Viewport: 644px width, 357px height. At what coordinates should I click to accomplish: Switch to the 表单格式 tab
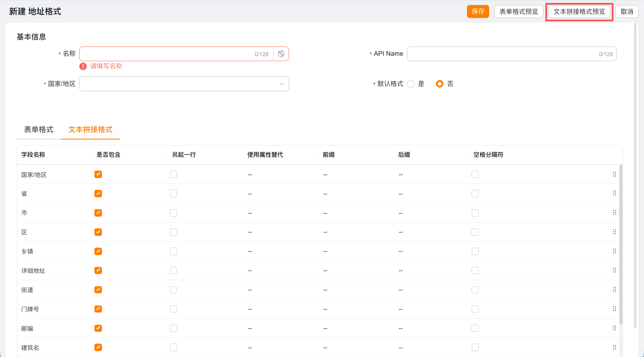(39, 129)
